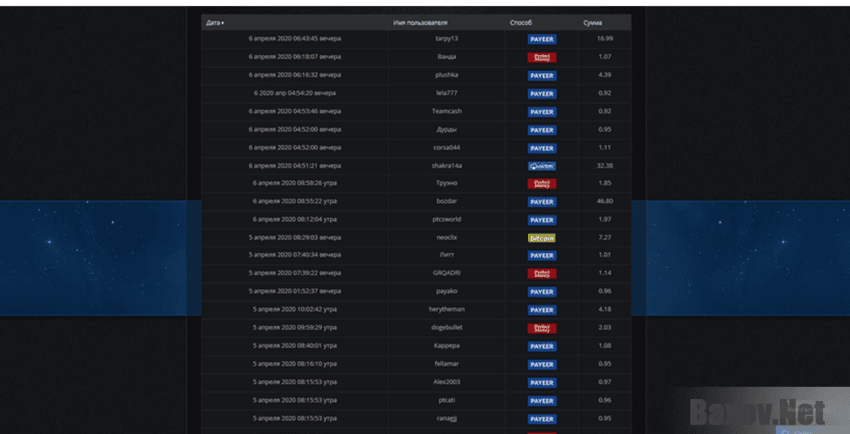The image size is (850, 434).
Task: Click the blue payment badge in shakra14a's row
Action: [541, 166]
